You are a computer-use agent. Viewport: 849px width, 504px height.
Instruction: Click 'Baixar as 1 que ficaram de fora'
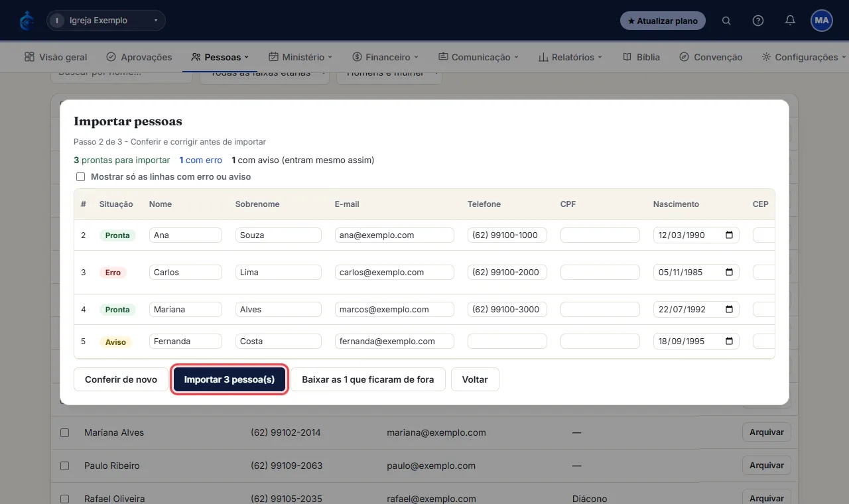(x=368, y=379)
